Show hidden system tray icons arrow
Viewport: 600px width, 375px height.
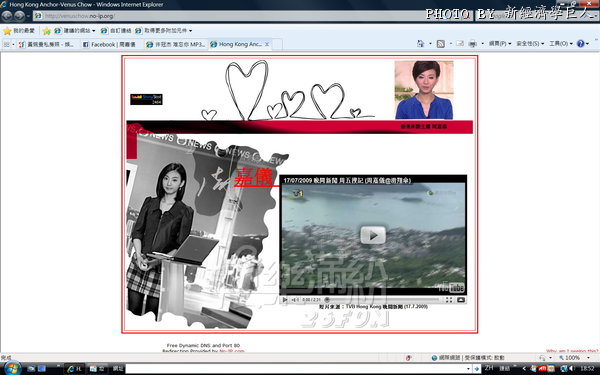click(x=524, y=368)
